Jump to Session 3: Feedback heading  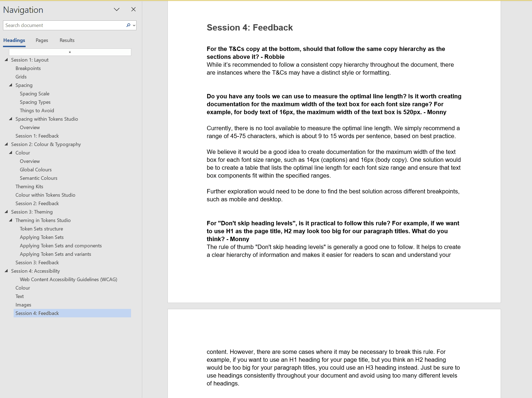point(37,263)
